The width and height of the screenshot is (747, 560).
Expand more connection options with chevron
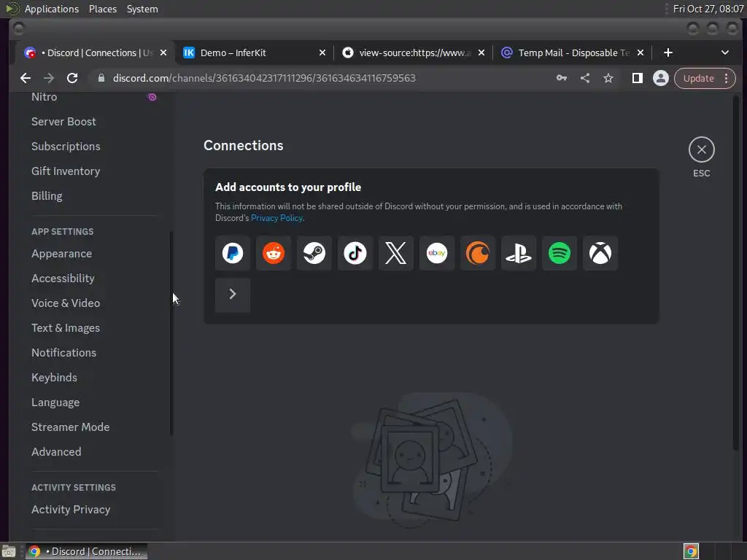click(233, 295)
